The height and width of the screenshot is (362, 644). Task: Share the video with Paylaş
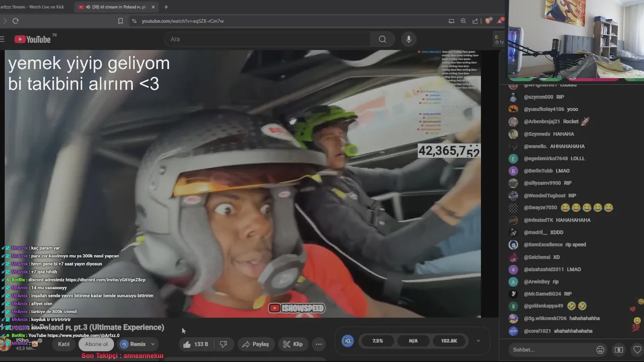[256, 344]
